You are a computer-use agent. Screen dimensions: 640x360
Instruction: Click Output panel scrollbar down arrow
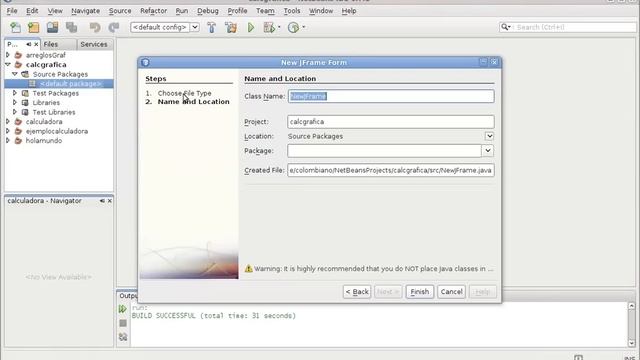pos(631,343)
